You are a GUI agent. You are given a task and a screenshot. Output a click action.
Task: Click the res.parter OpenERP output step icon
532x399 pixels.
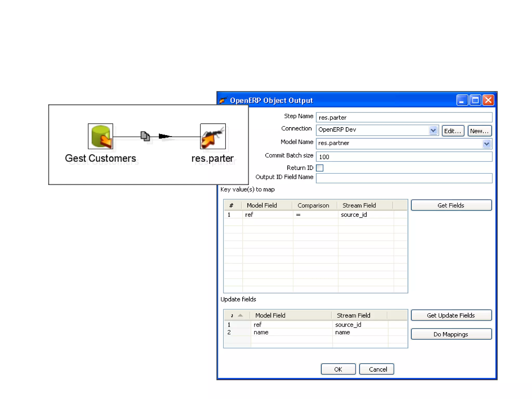click(213, 136)
